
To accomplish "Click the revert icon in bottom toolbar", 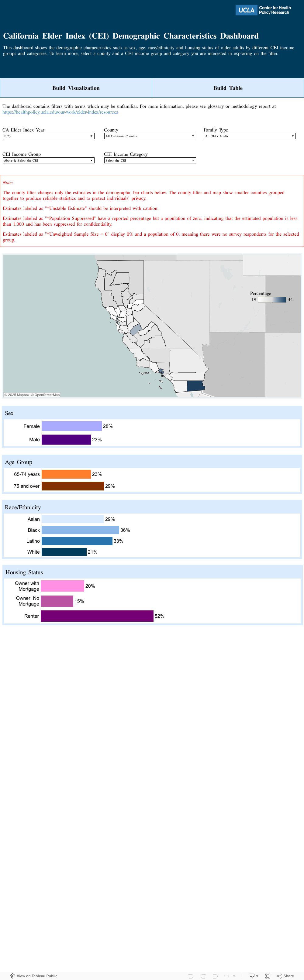I will click(215, 976).
